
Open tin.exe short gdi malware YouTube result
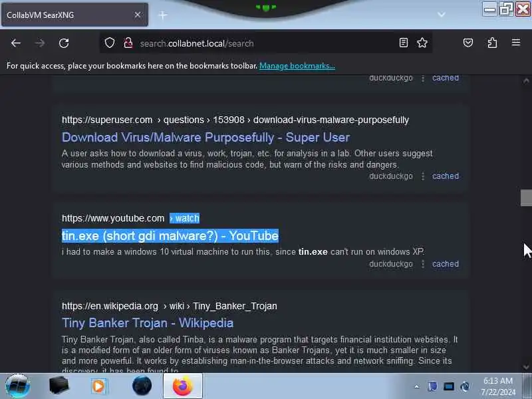[170, 235]
